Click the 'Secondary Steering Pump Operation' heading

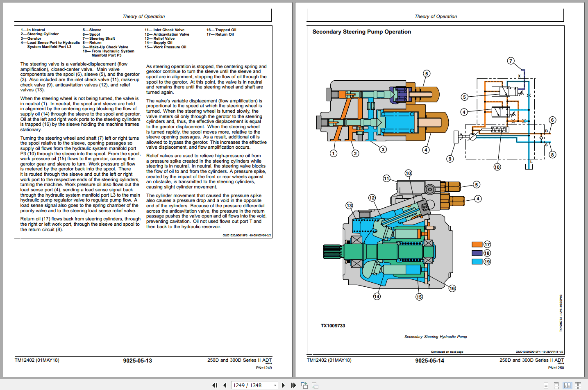coord(361,32)
